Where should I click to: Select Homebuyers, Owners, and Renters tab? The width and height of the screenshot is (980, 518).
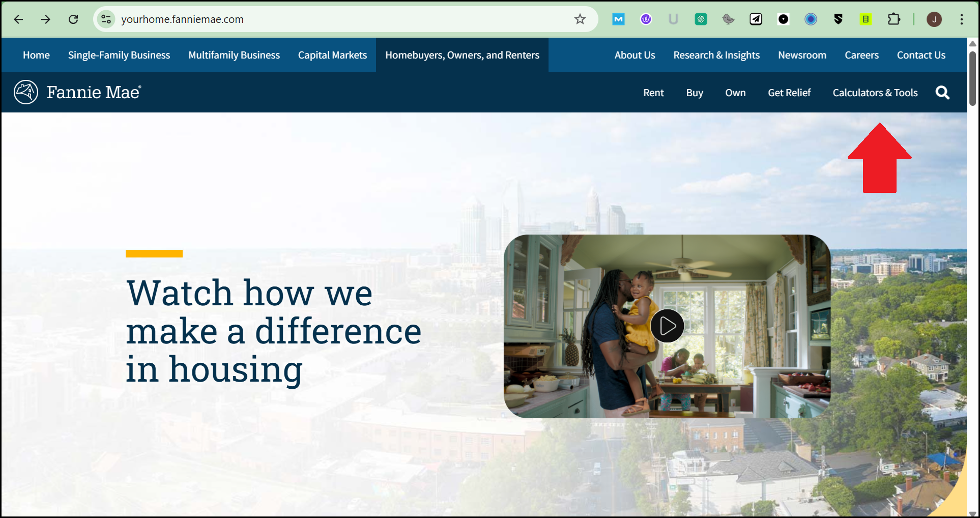click(x=462, y=55)
